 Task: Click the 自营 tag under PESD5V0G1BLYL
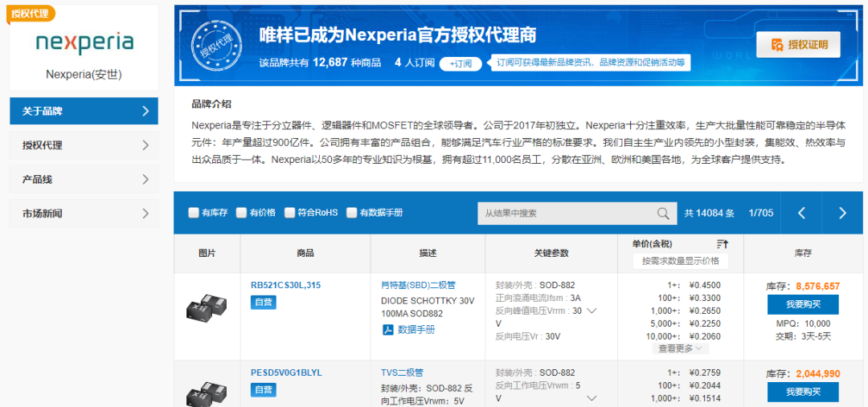264,390
